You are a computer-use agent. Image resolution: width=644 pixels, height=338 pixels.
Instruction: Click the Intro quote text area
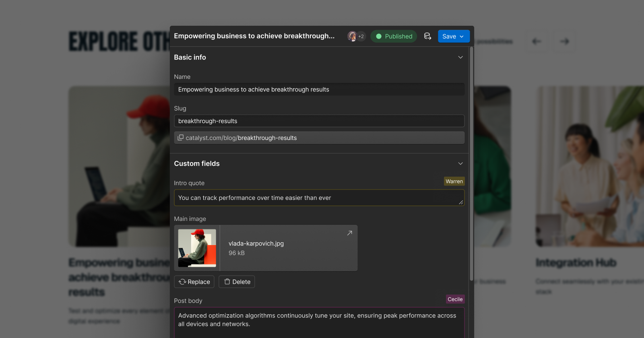[319, 198]
